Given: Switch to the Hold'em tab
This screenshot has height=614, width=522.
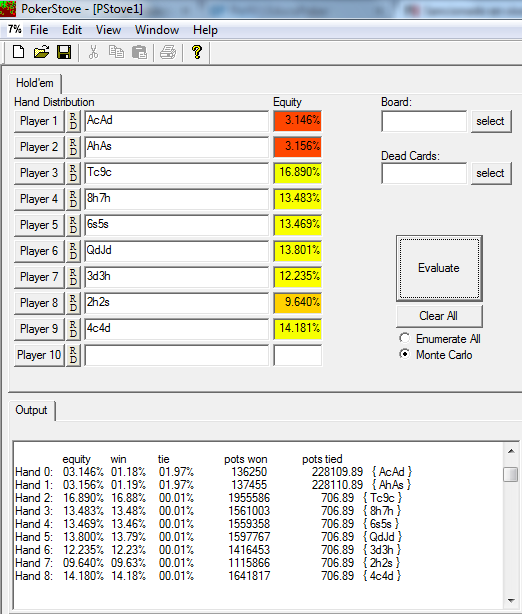Looking at the screenshot, I should point(34,83).
